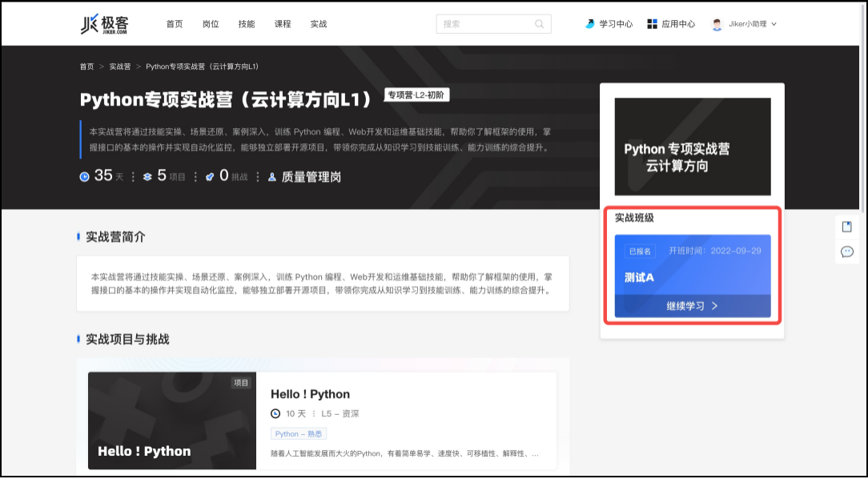Click Python专项实战营（云计算方向L1）breadcrumb item
This screenshot has width=868, height=479.
(202, 66)
